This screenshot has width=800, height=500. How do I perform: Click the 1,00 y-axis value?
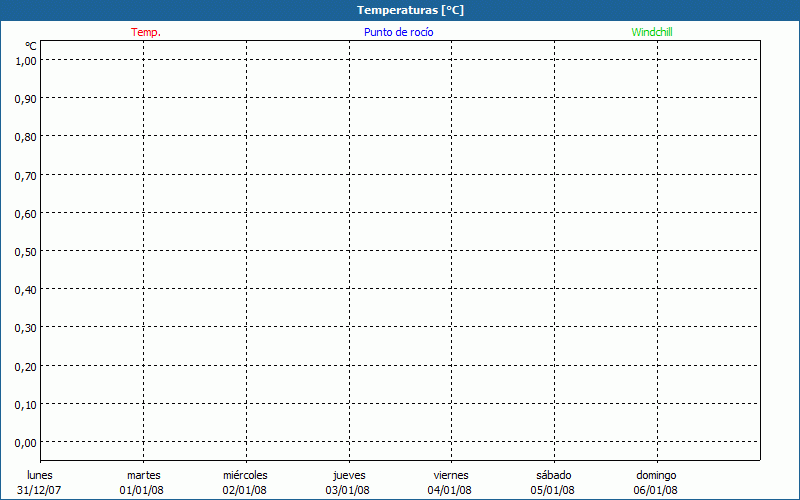click(26, 60)
